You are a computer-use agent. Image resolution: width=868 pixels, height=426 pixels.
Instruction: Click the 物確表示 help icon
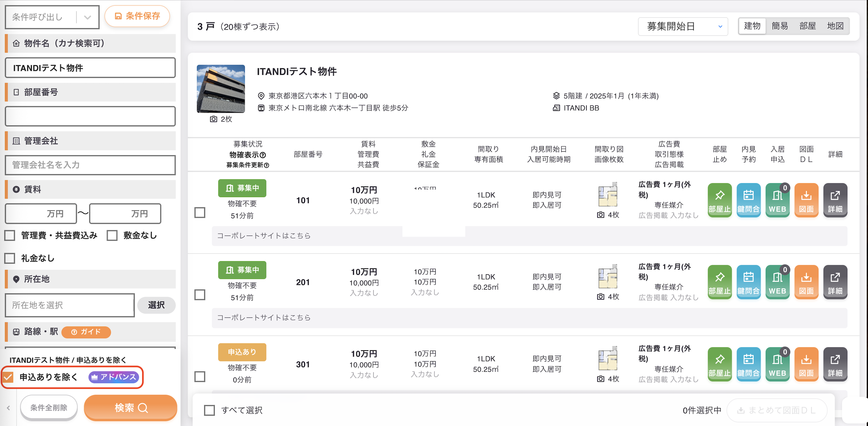click(263, 155)
